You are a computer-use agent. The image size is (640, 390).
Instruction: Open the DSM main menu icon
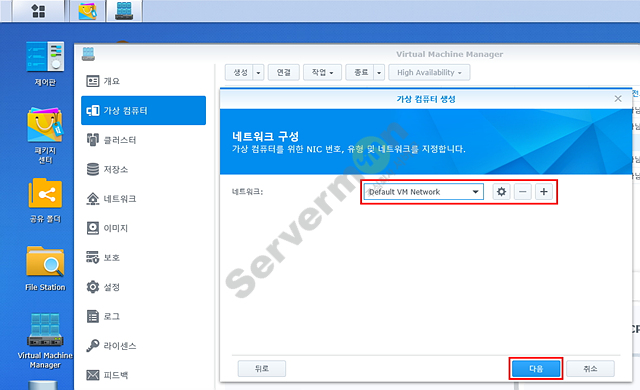click(x=38, y=11)
